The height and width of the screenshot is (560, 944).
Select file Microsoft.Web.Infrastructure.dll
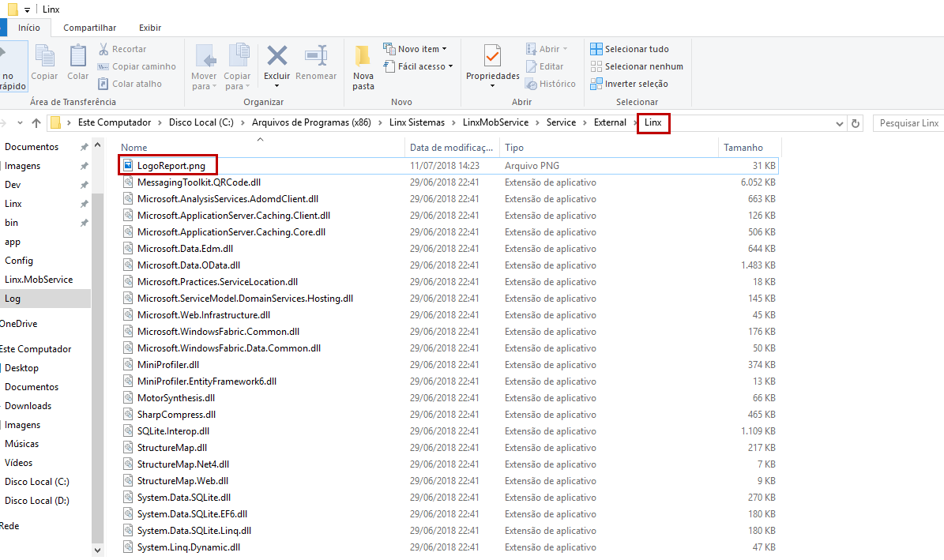click(204, 315)
